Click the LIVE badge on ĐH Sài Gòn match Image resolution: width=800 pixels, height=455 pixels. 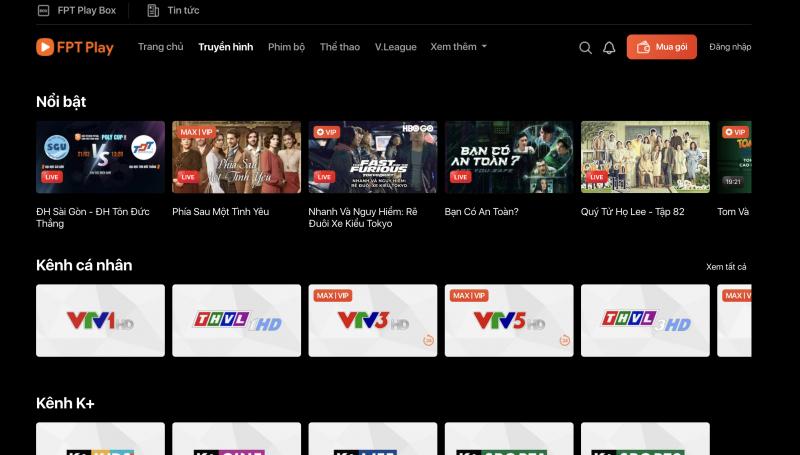click(x=52, y=177)
